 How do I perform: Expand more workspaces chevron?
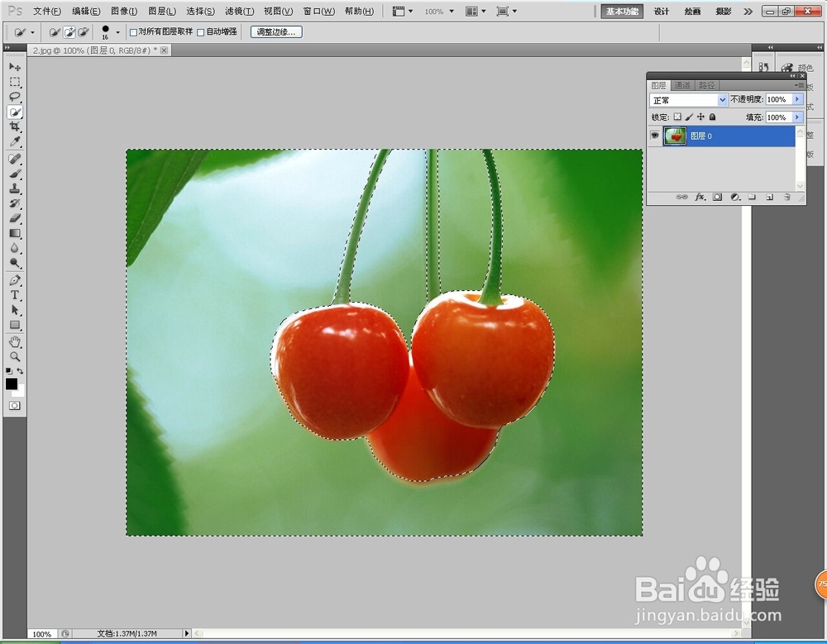click(748, 11)
